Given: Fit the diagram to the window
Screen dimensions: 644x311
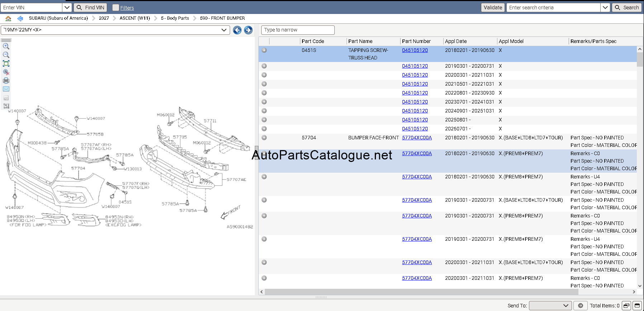Looking at the screenshot, I should 6,63.
